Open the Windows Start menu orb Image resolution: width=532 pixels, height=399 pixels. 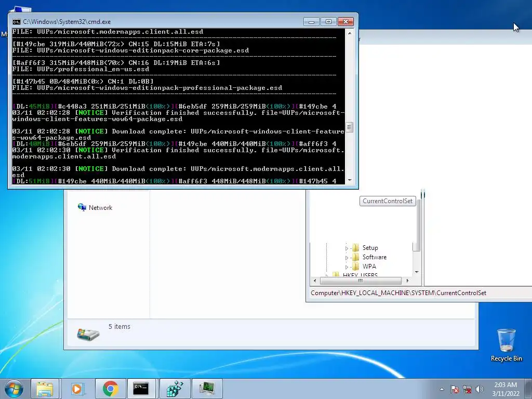point(14,389)
